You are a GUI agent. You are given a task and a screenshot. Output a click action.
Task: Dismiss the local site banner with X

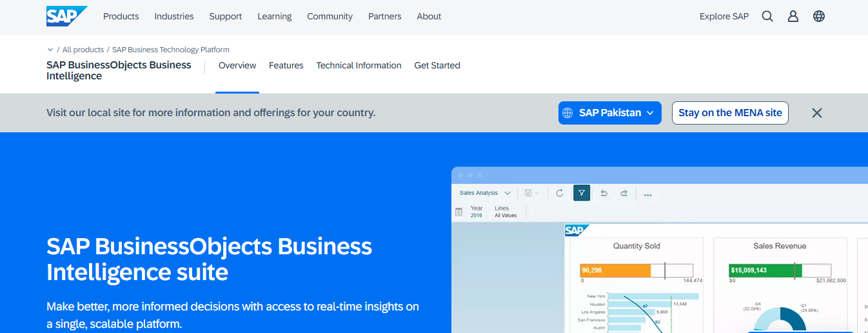[817, 113]
